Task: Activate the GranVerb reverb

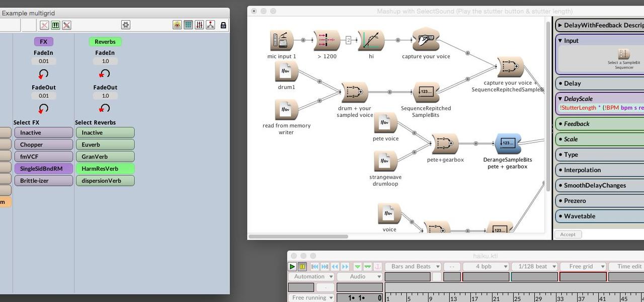Action: pyautogui.click(x=105, y=157)
